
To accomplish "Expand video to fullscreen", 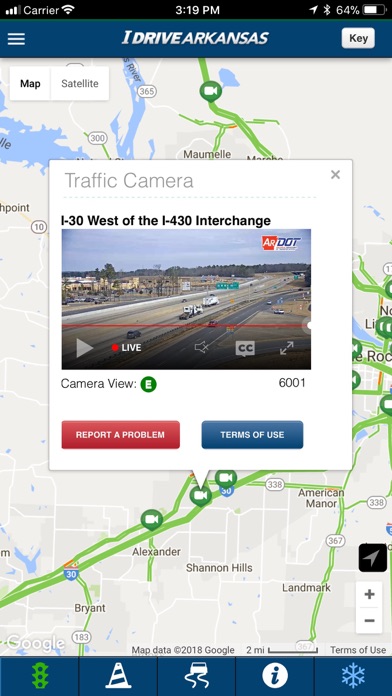I will 287,348.
